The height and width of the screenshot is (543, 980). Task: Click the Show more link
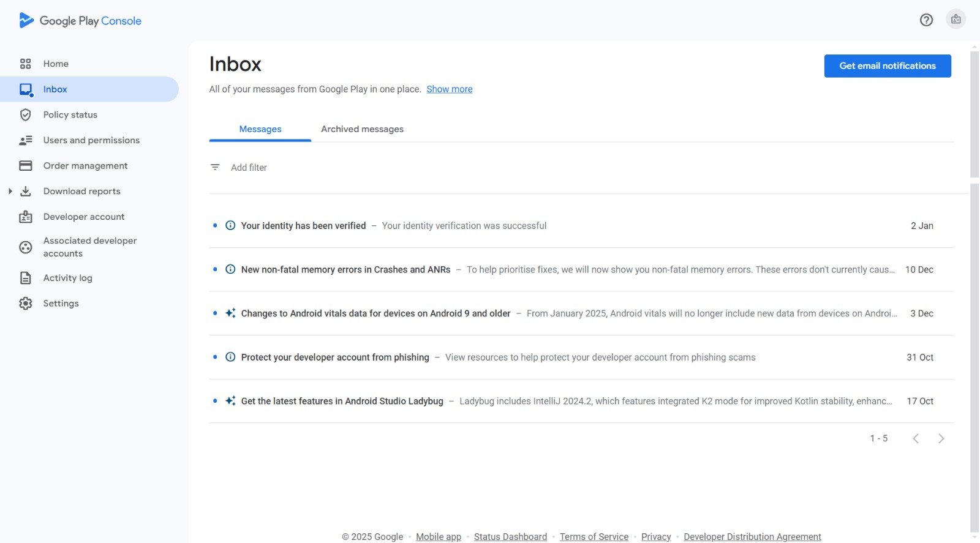(450, 89)
